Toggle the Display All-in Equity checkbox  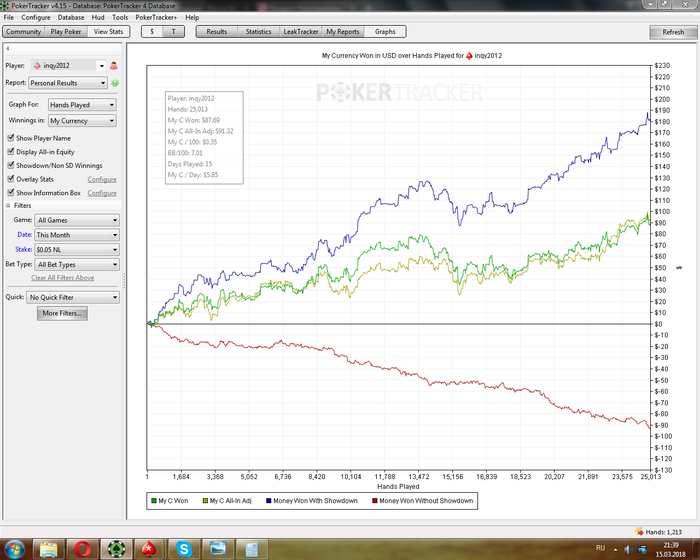[x=10, y=151]
